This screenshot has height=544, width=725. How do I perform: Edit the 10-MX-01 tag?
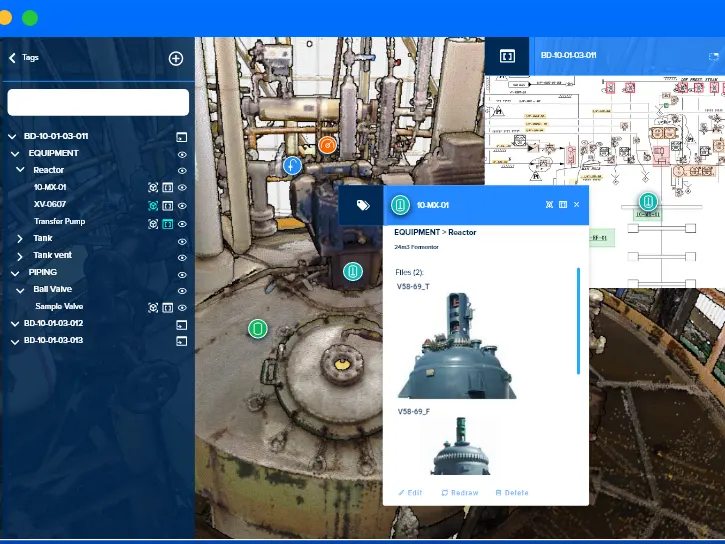click(x=410, y=493)
